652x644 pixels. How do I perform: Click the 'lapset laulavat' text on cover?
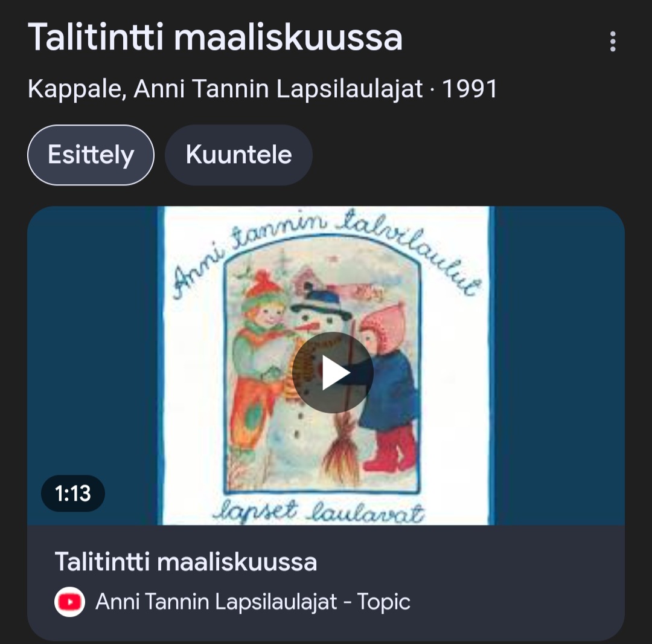point(320,512)
